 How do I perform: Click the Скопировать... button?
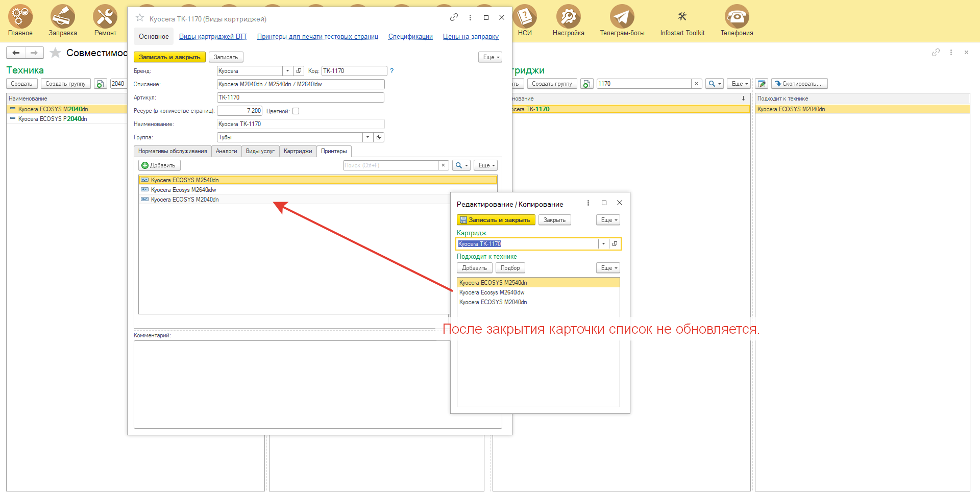click(799, 84)
